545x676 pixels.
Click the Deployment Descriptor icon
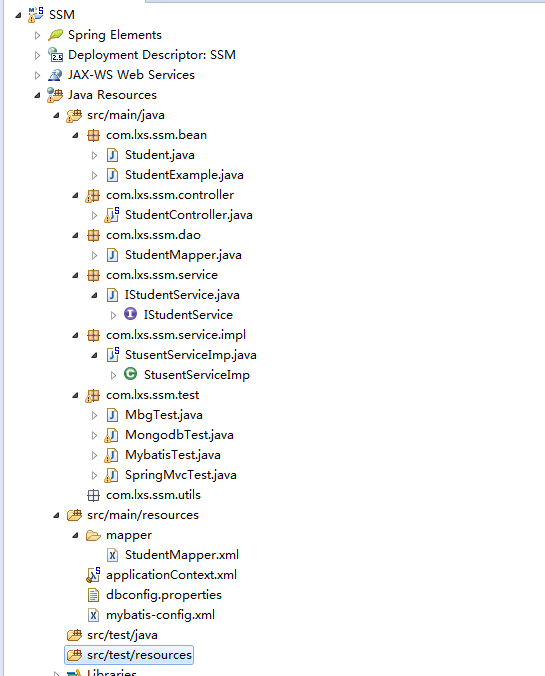55,55
